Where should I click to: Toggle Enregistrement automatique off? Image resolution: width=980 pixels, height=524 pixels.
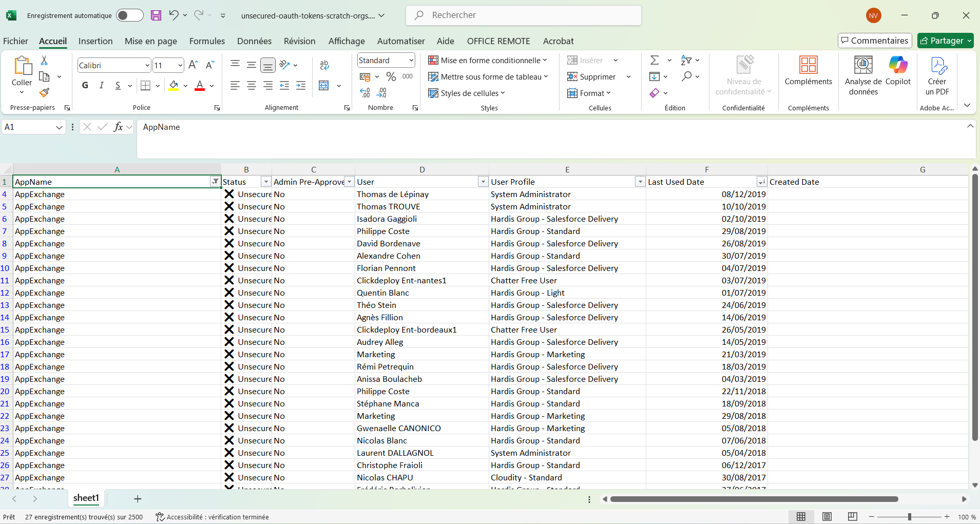coord(130,15)
